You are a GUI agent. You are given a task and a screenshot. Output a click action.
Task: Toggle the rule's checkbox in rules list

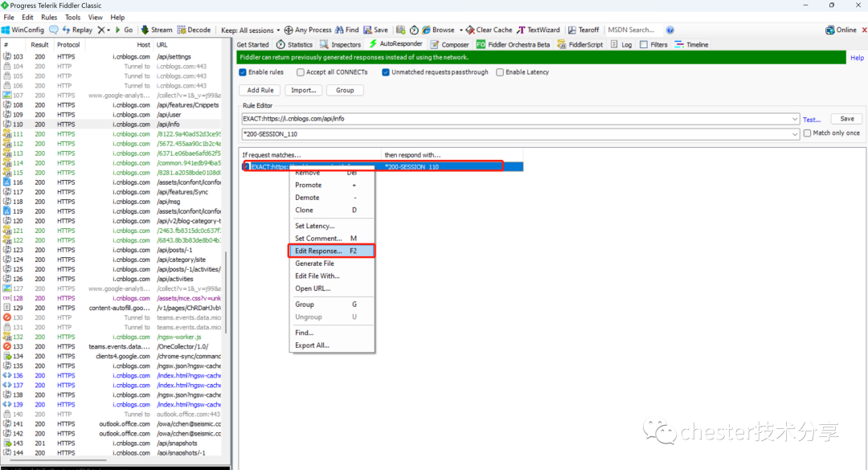coord(247,166)
